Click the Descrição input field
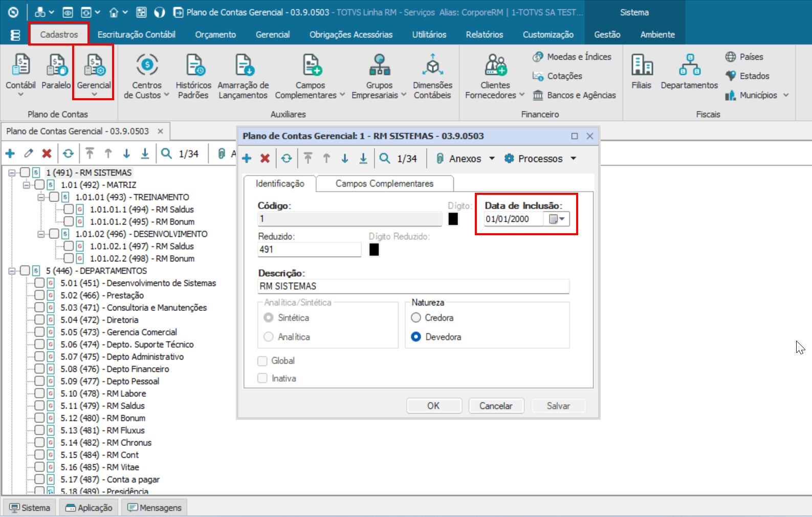The height and width of the screenshot is (517, 812). pos(413,286)
